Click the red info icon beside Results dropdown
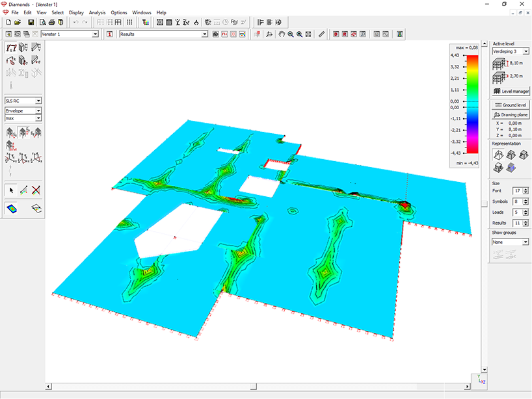 click(110, 34)
